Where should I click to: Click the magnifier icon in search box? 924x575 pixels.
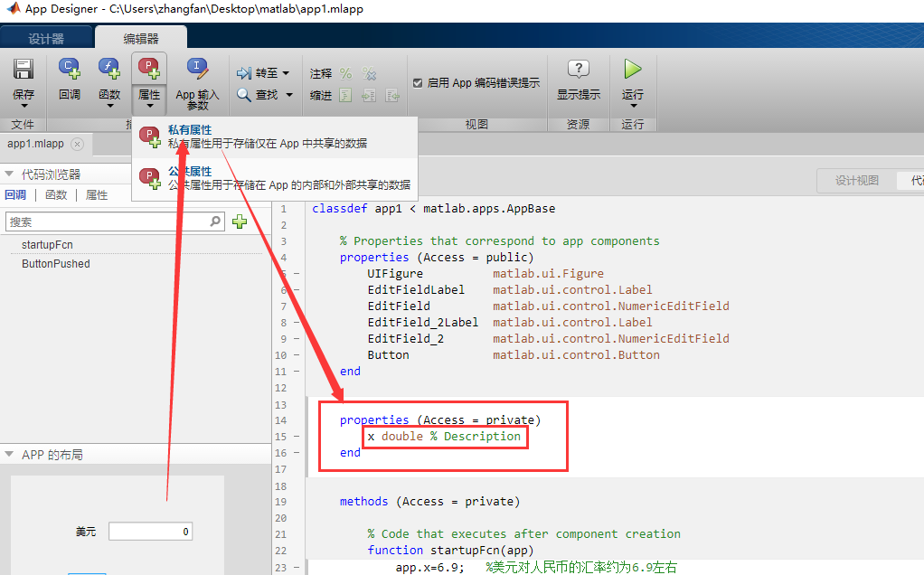pyautogui.click(x=216, y=222)
